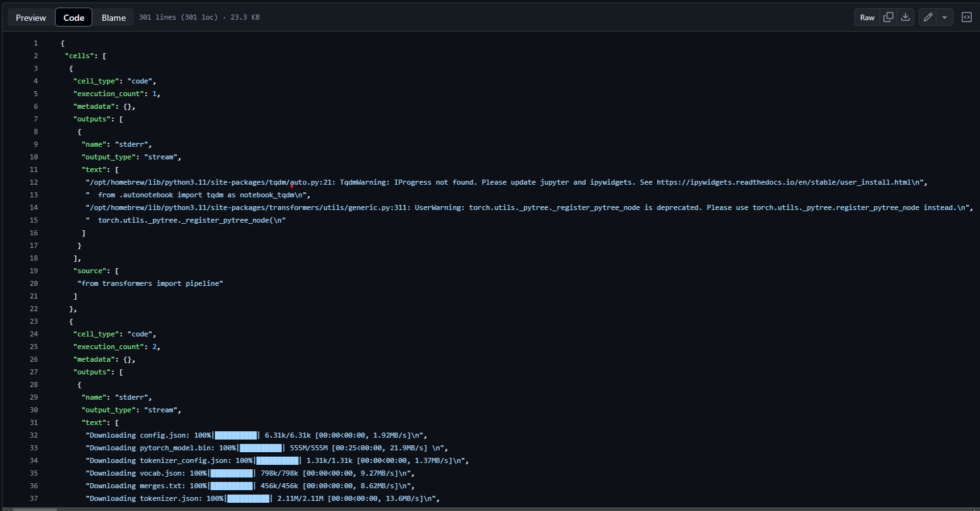This screenshot has height=511, width=980.
Task: Switch to the Preview tab
Action: pos(31,18)
